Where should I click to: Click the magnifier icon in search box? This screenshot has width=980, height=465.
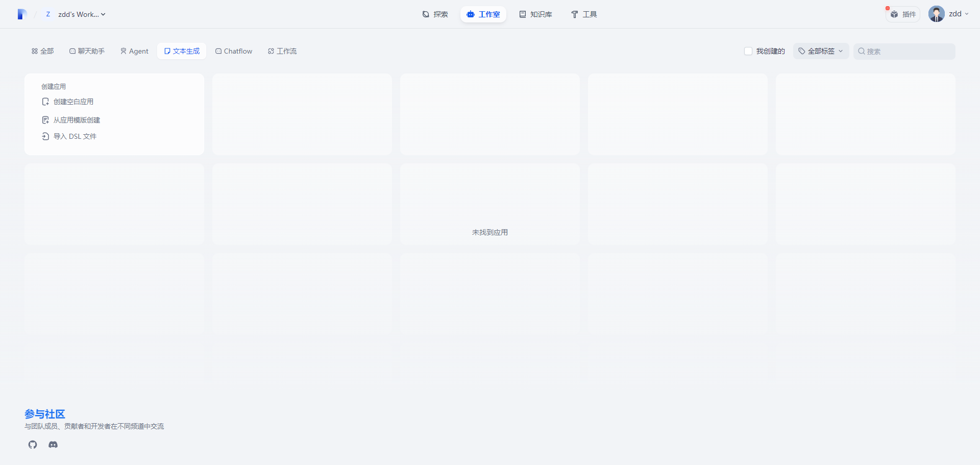[862, 51]
